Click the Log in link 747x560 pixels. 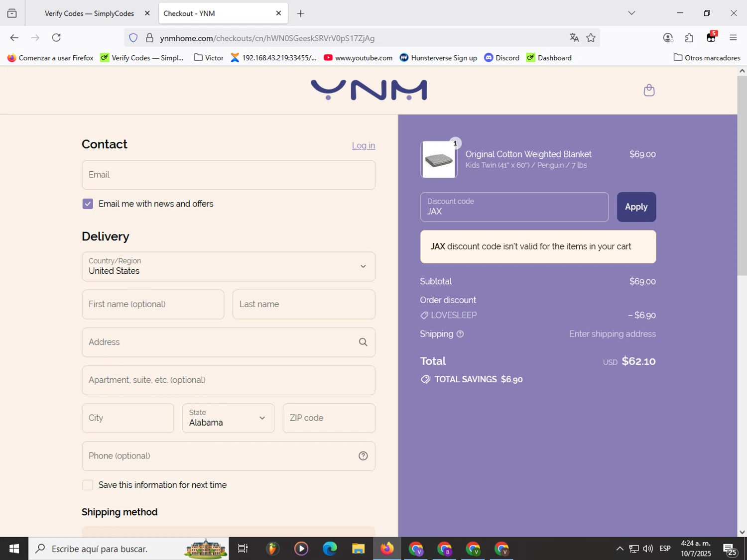coord(364,145)
